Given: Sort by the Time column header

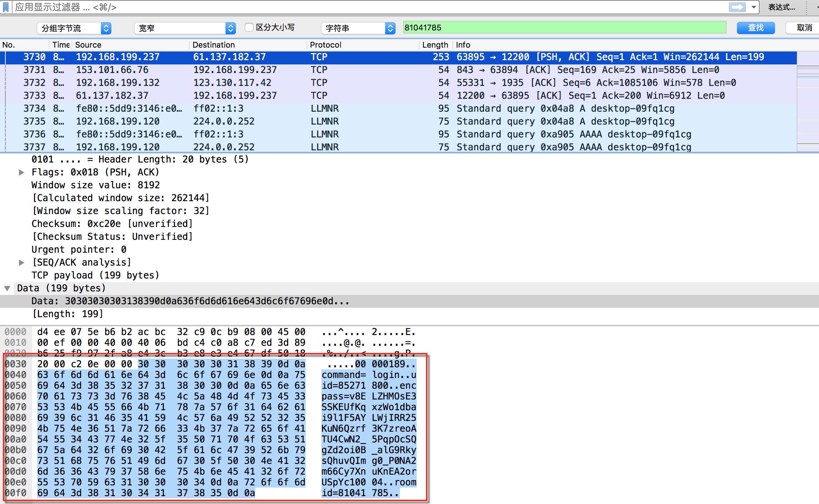Looking at the screenshot, I should click(x=61, y=45).
